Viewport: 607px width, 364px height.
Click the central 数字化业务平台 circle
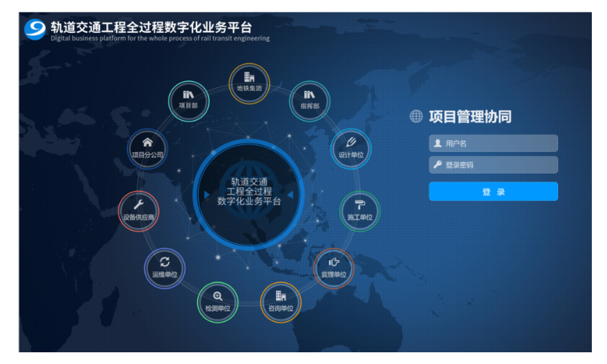point(249,192)
